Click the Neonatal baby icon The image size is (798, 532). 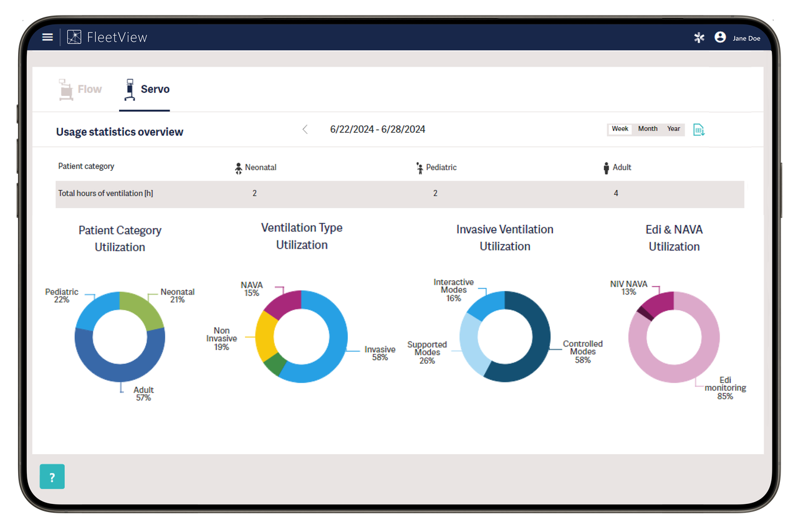click(238, 168)
